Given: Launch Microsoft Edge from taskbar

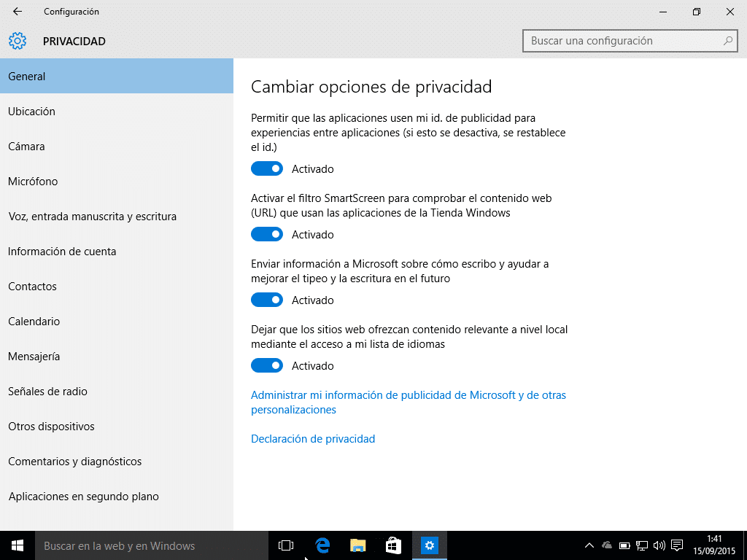Looking at the screenshot, I should point(322,545).
